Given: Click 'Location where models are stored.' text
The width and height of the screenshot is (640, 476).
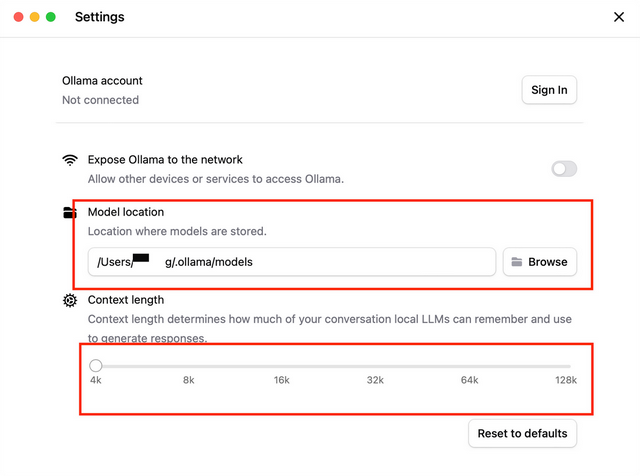Looking at the screenshot, I should click(177, 231).
